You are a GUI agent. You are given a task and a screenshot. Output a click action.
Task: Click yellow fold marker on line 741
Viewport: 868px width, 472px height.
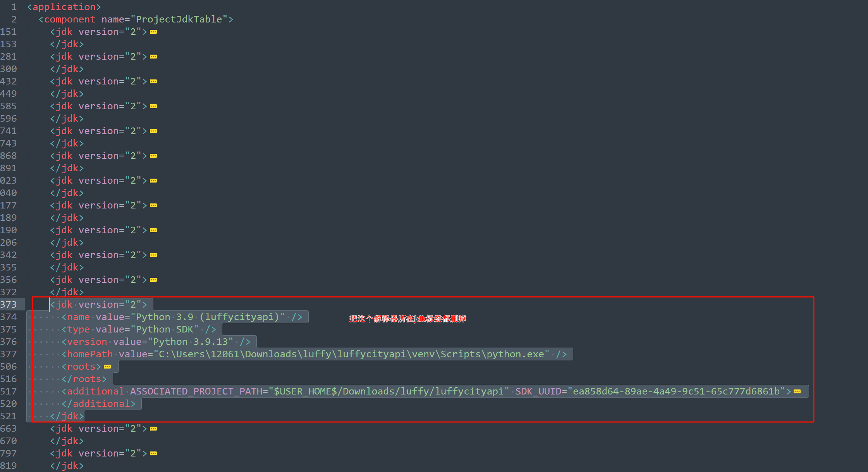click(153, 131)
